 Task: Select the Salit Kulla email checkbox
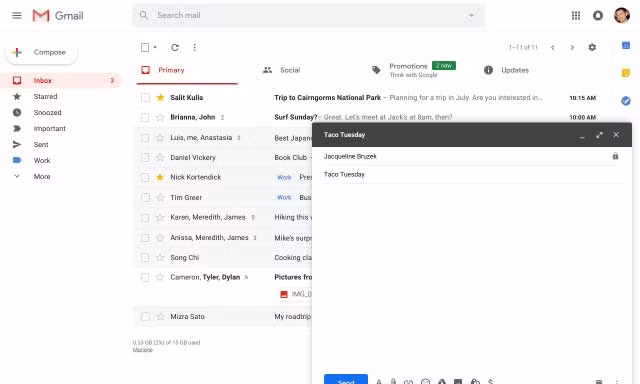(145, 98)
